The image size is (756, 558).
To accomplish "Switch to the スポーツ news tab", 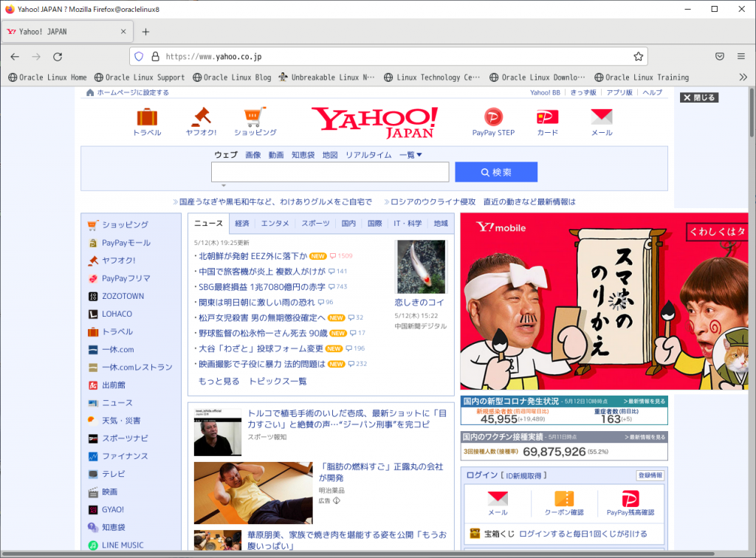I will [x=315, y=223].
